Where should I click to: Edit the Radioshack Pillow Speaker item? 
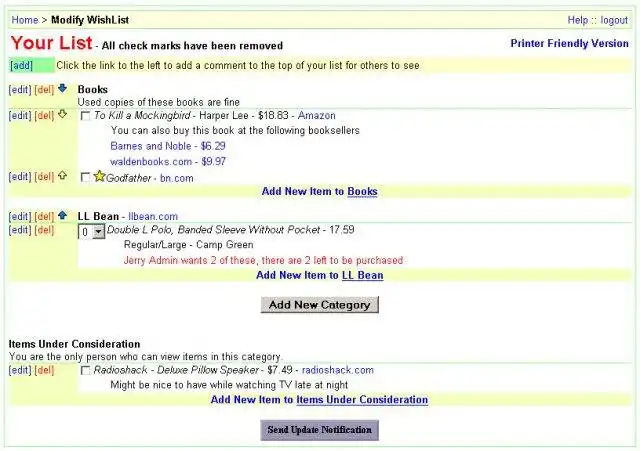pos(20,370)
